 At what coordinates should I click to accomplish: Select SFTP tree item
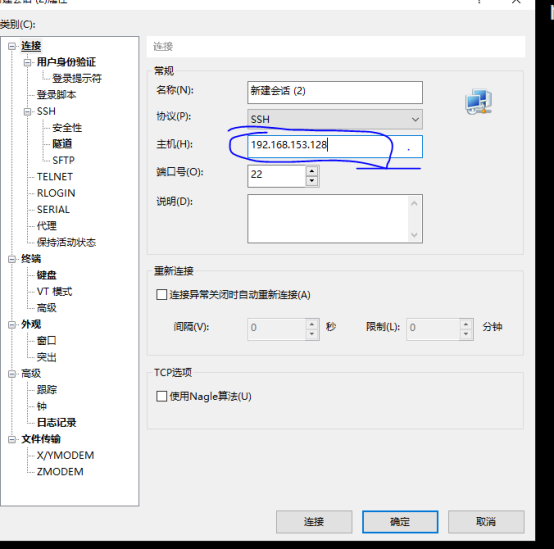[64, 160]
